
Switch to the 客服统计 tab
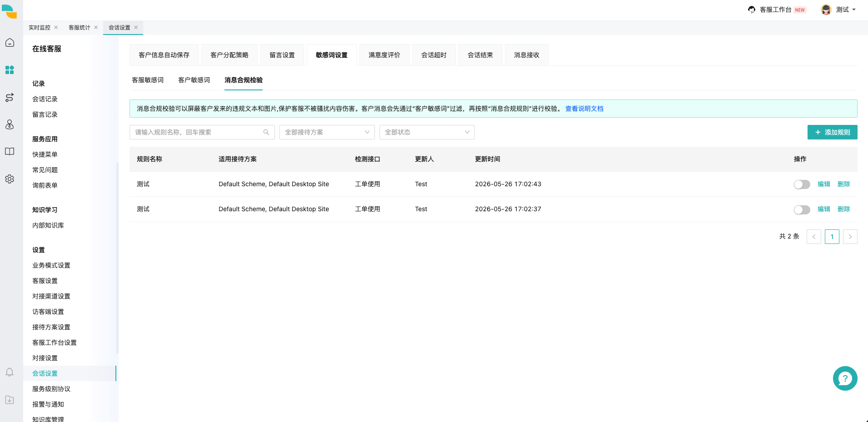point(80,27)
